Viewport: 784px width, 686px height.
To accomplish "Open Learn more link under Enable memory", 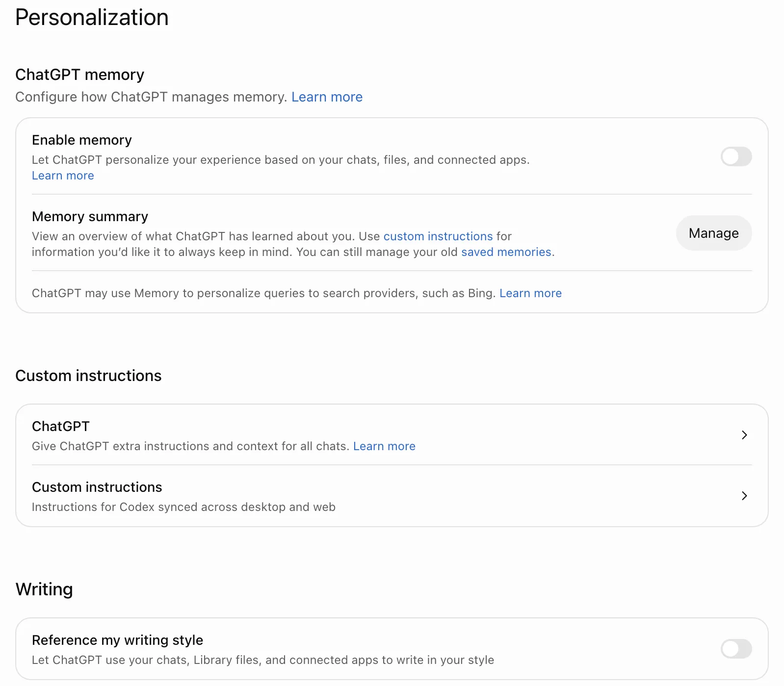I will point(63,176).
